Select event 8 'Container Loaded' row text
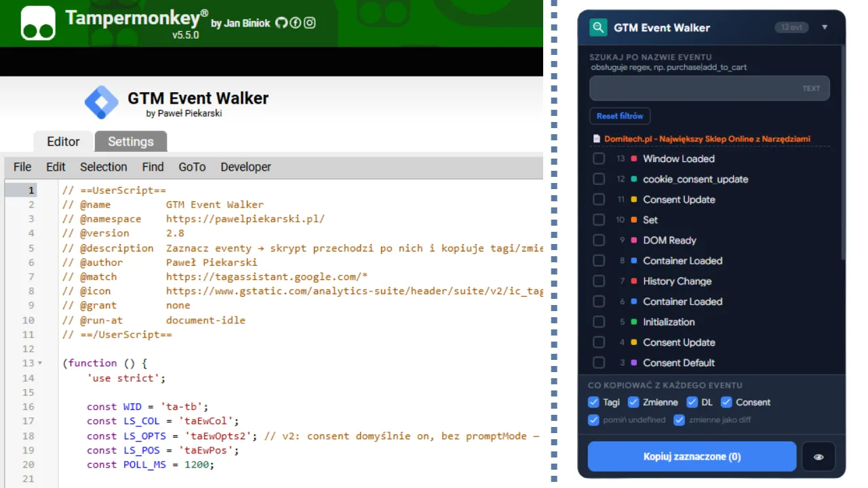The width and height of the screenshot is (868, 488). coord(682,260)
